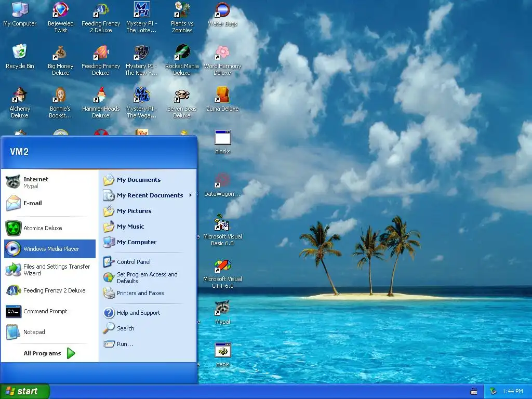
Task: Select Mystery PI - The Lottery desktop shortcut
Action: coord(141,17)
